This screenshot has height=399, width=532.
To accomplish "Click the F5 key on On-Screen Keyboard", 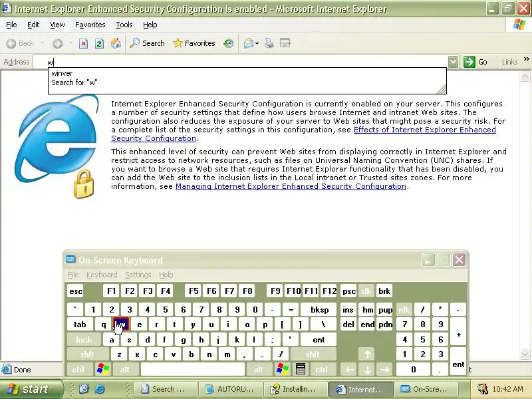I will pyautogui.click(x=194, y=291).
